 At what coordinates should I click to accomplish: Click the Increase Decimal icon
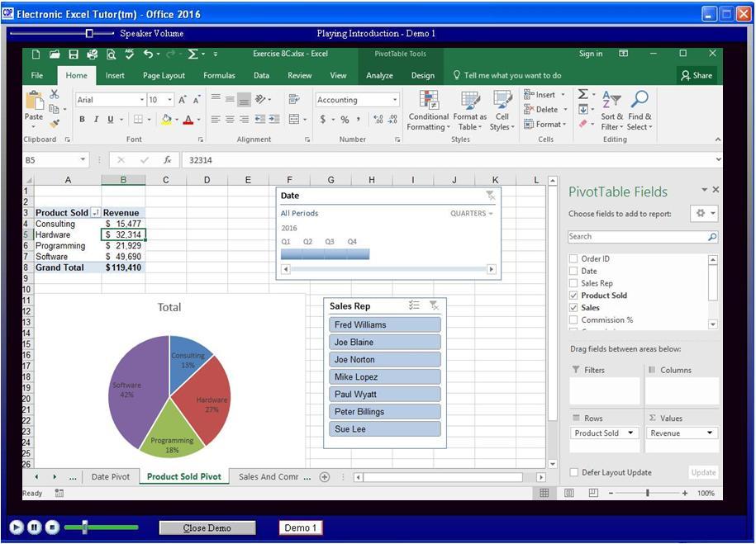pyautogui.click(x=378, y=119)
